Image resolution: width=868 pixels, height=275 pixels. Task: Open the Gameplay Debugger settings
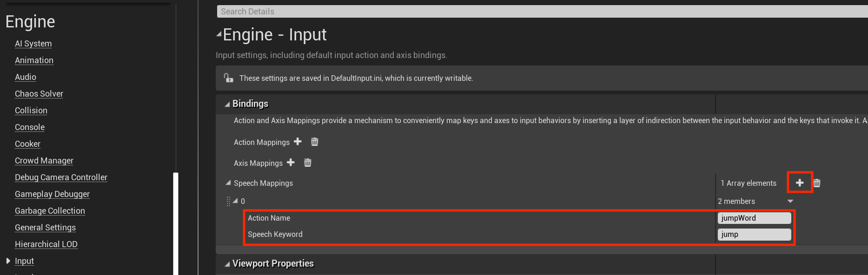(52, 194)
